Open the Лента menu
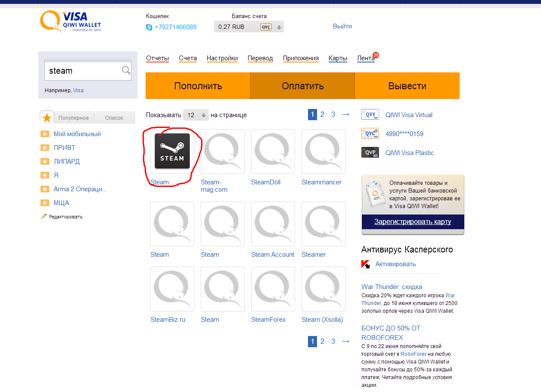The width and height of the screenshot is (541, 392). point(366,59)
